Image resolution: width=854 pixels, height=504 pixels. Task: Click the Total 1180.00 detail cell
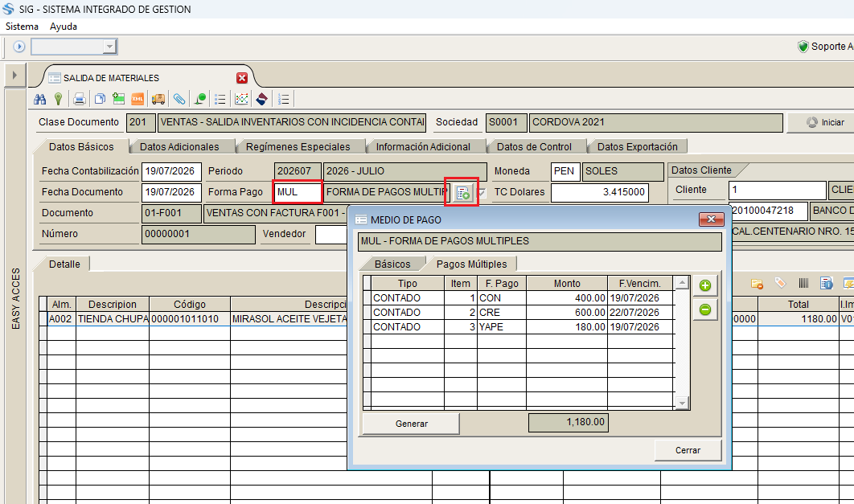798,319
